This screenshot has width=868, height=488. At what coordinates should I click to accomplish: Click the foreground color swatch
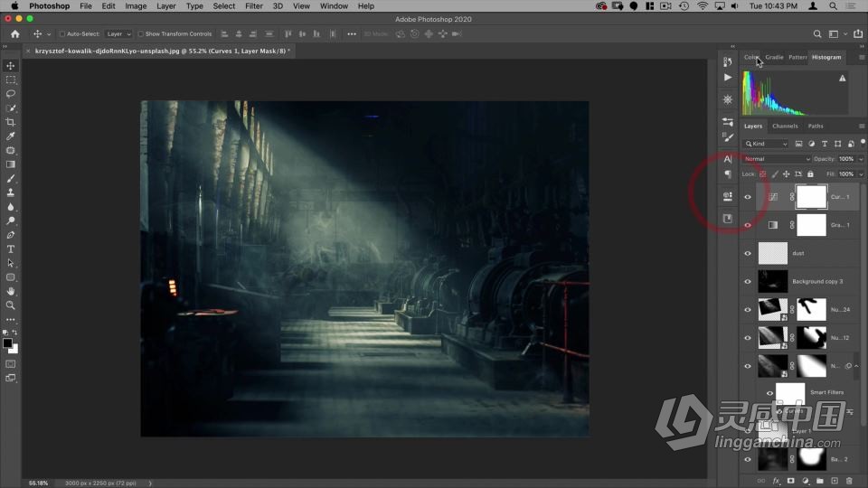(x=8, y=343)
